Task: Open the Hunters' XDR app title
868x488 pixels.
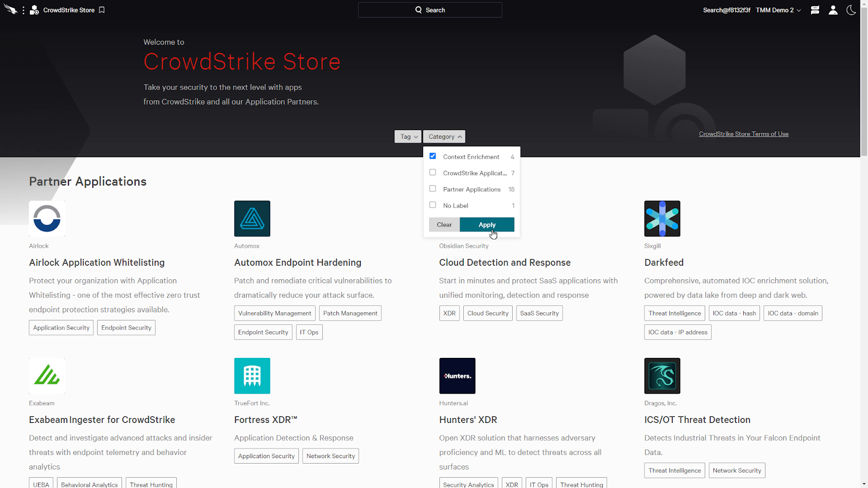Action: pos(468,420)
